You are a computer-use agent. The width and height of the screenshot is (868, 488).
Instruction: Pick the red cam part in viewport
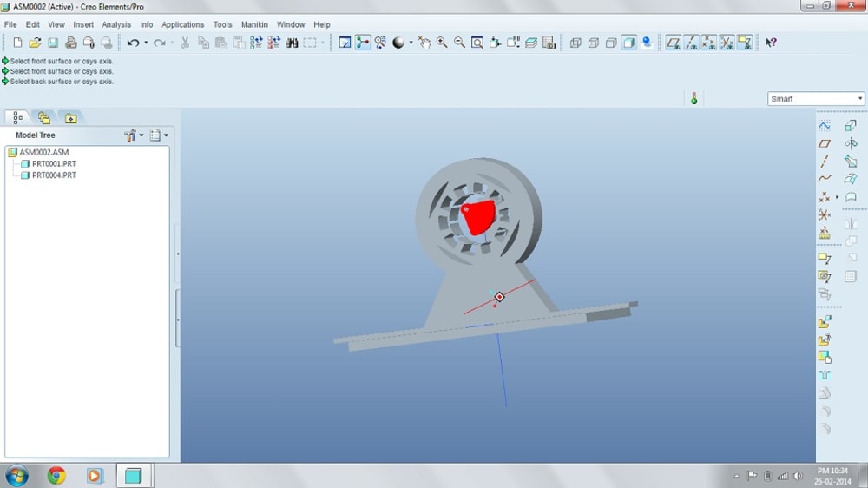click(x=478, y=217)
